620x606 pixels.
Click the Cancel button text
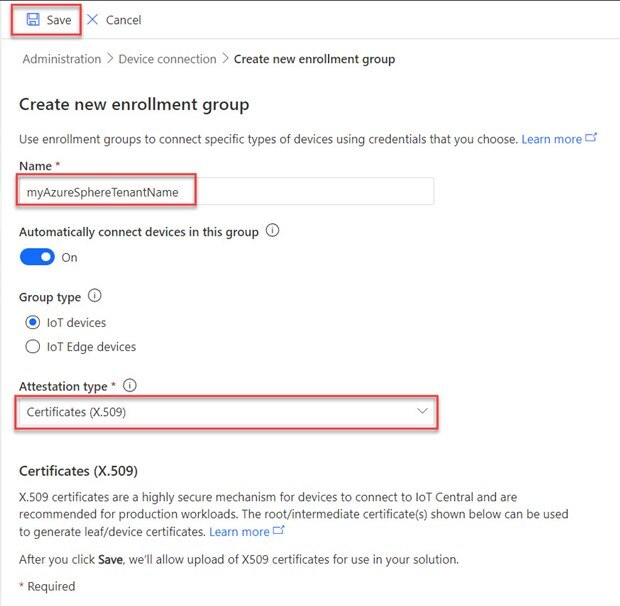click(123, 20)
